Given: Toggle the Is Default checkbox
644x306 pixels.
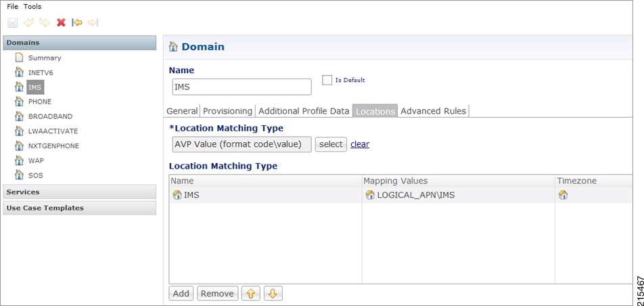Looking at the screenshot, I should coord(327,80).
